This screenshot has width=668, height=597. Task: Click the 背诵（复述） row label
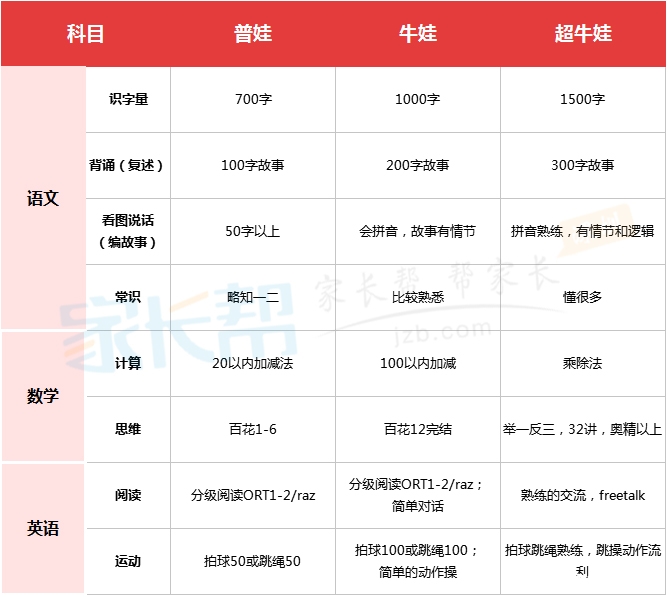click(x=128, y=165)
